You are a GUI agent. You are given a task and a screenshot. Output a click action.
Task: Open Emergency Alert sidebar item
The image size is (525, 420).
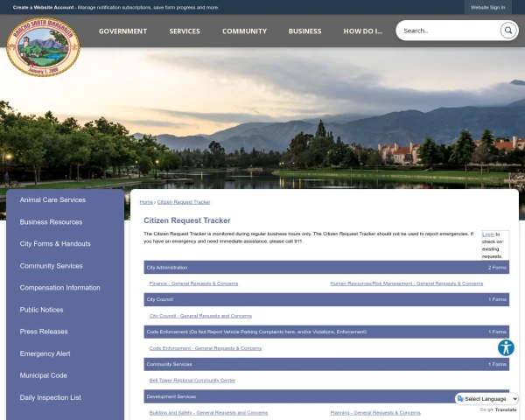click(x=45, y=353)
